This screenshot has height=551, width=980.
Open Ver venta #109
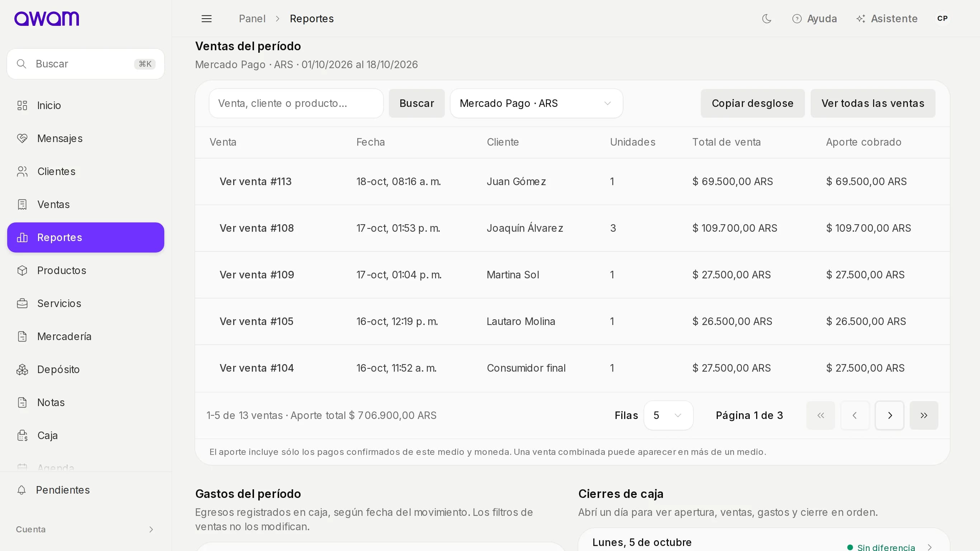click(256, 275)
